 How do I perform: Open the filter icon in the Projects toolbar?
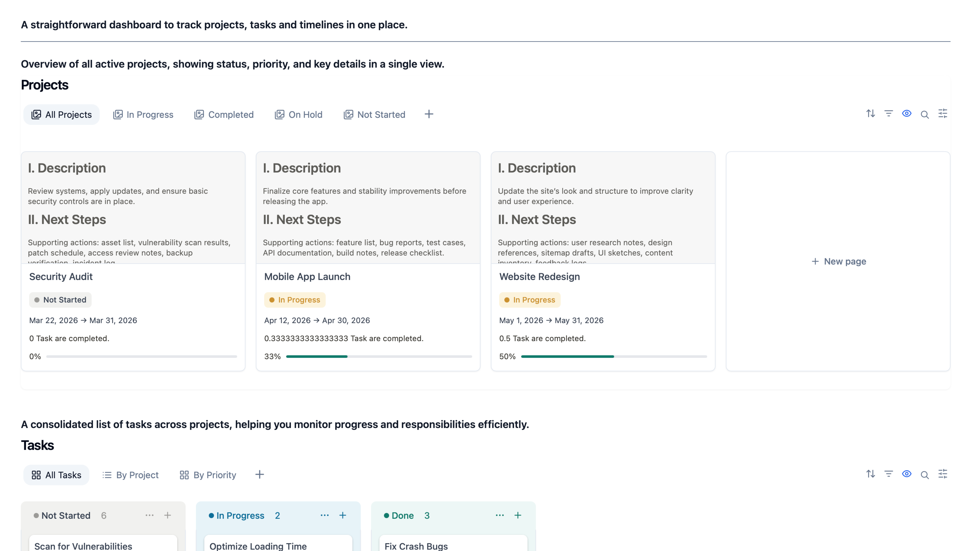[888, 114]
